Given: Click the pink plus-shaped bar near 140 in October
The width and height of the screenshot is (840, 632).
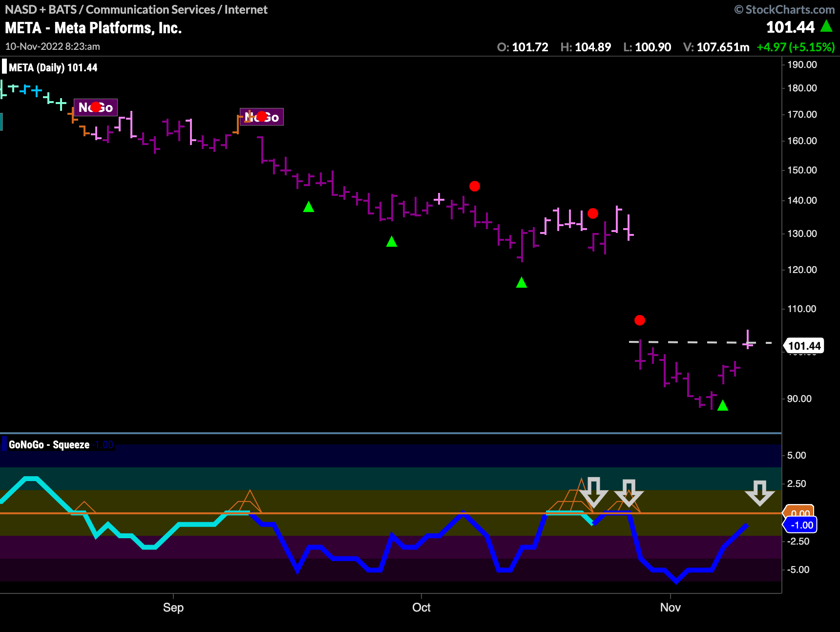Looking at the screenshot, I should click(x=439, y=199).
